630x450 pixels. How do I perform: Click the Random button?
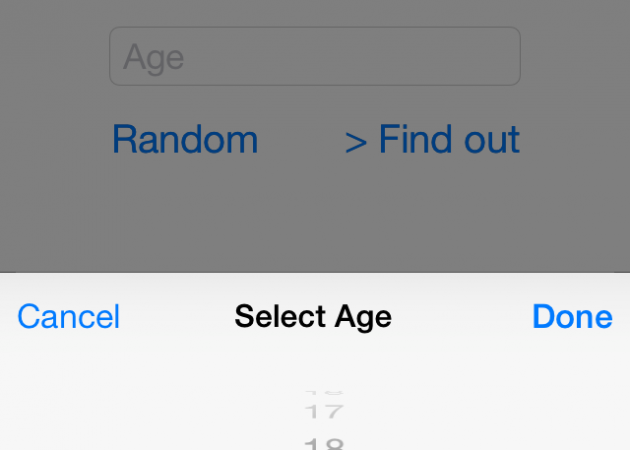(x=185, y=139)
